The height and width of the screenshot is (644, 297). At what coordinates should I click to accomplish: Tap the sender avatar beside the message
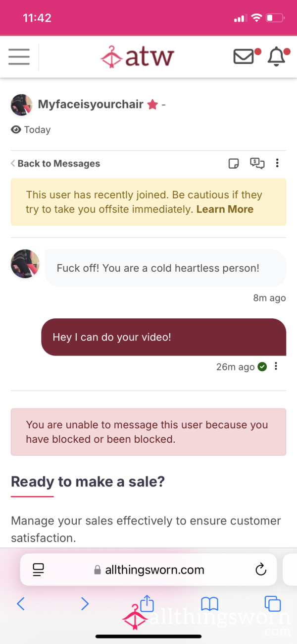25,264
